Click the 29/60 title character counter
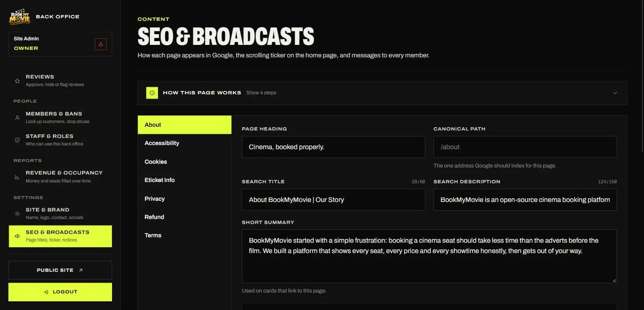Image resolution: width=644 pixels, height=310 pixels. pos(418,182)
